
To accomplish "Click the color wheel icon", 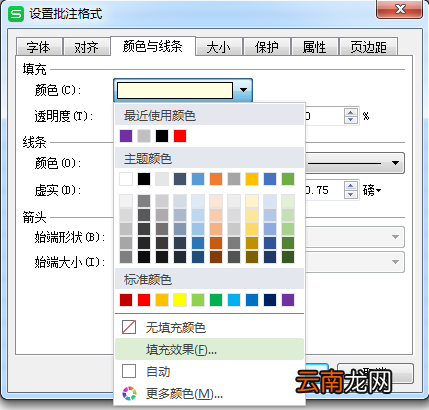I will (129, 394).
